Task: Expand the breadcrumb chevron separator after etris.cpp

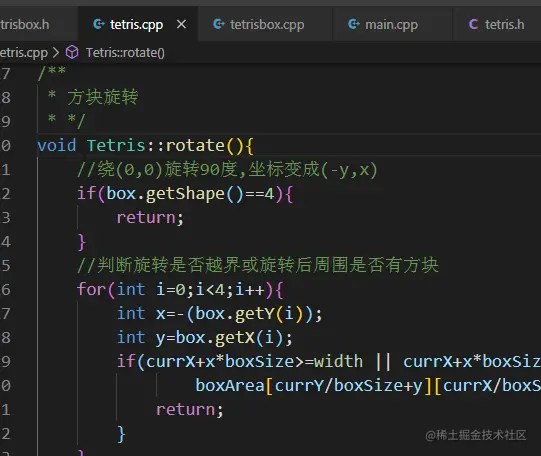Action: pyautogui.click(x=56, y=53)
